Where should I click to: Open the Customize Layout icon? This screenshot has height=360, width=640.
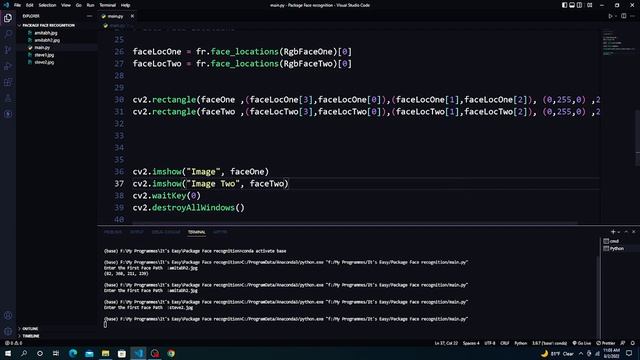(589, 5)
